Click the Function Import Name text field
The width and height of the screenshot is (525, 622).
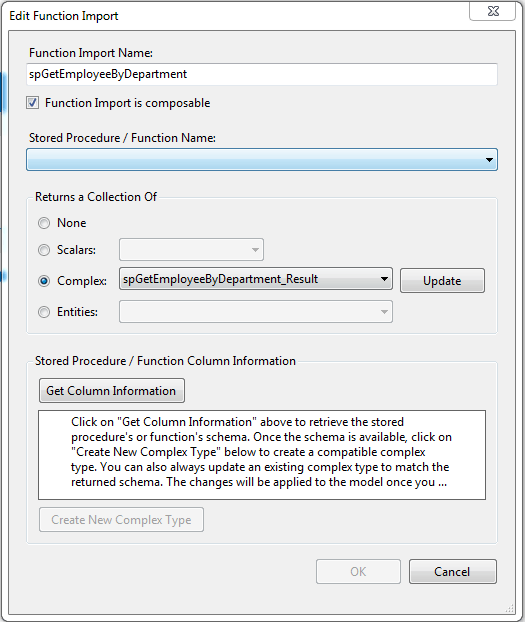click(x=262, y=74)
